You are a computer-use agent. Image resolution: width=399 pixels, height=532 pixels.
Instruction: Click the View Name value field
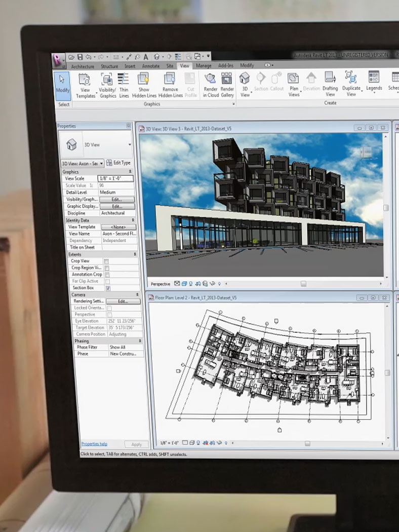tap(119, 234)
